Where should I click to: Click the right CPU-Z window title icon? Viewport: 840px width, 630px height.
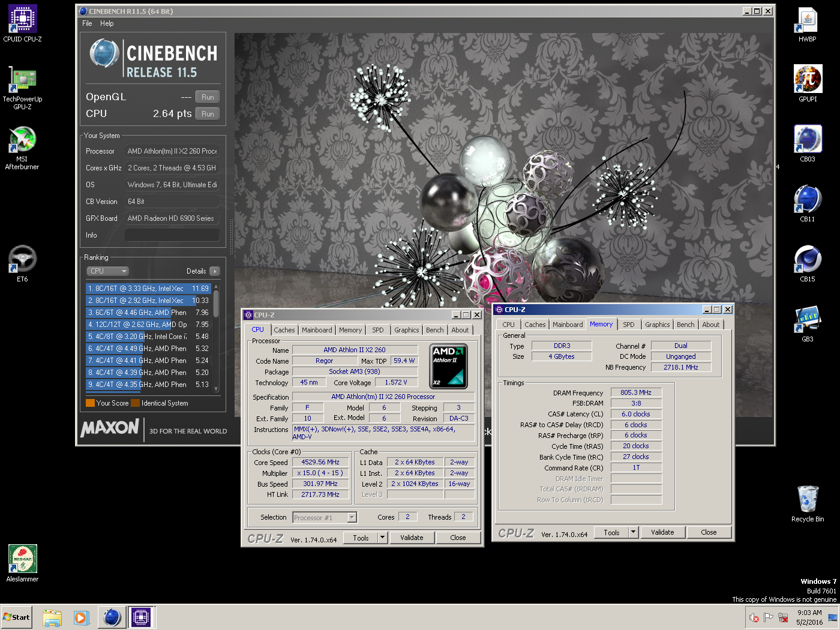click(499, 310)
